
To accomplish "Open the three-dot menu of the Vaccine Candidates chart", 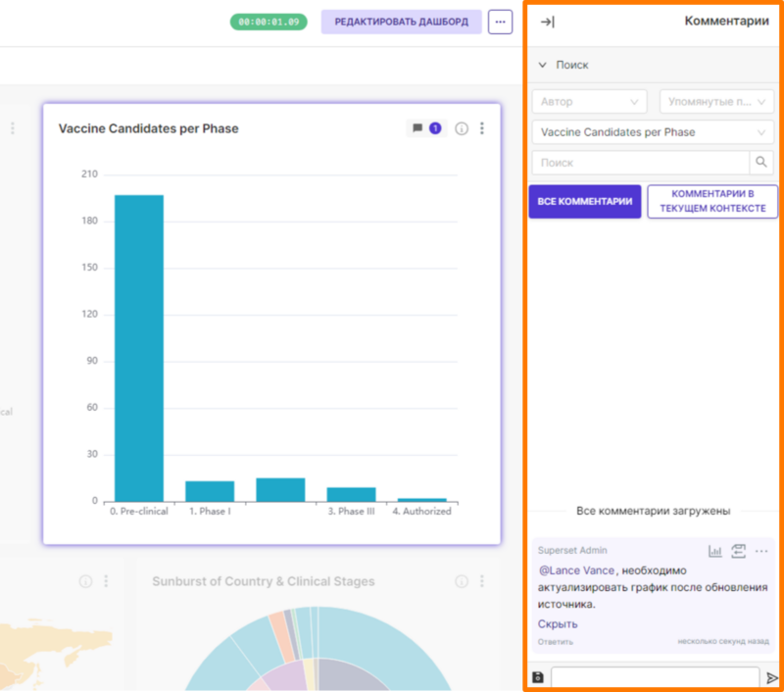I will tap(482, 128).
